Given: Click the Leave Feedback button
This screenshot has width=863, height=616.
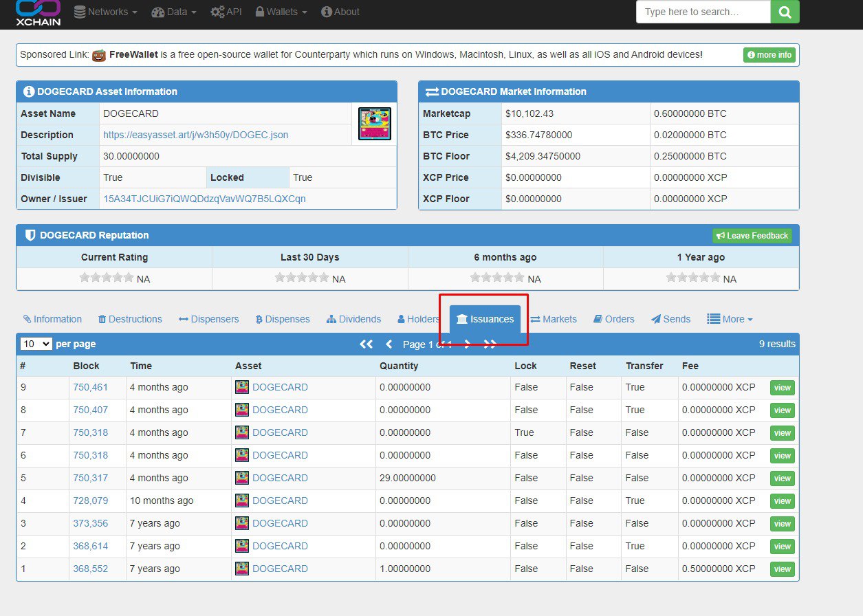Looking at the screenshot, I should (x=752, y=236).
